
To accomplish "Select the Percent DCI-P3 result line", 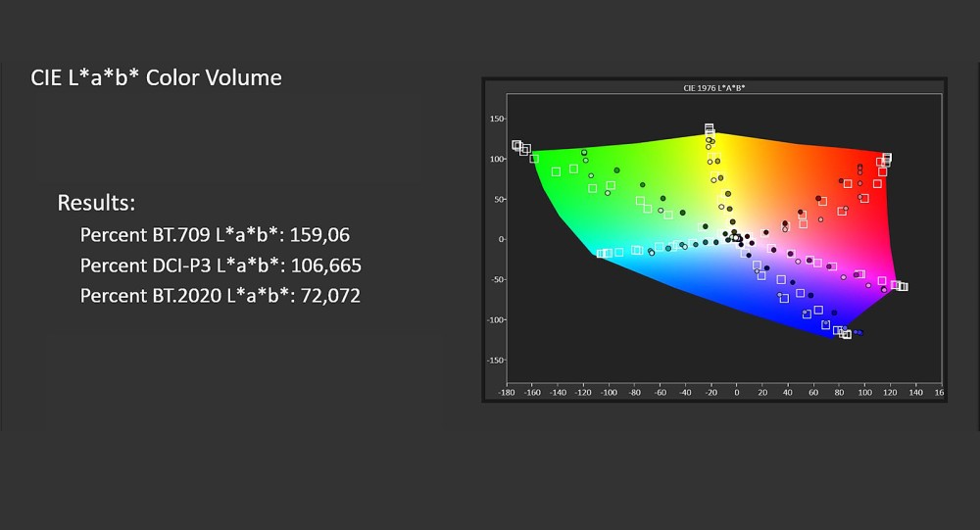I will click(x=220, y=265).
